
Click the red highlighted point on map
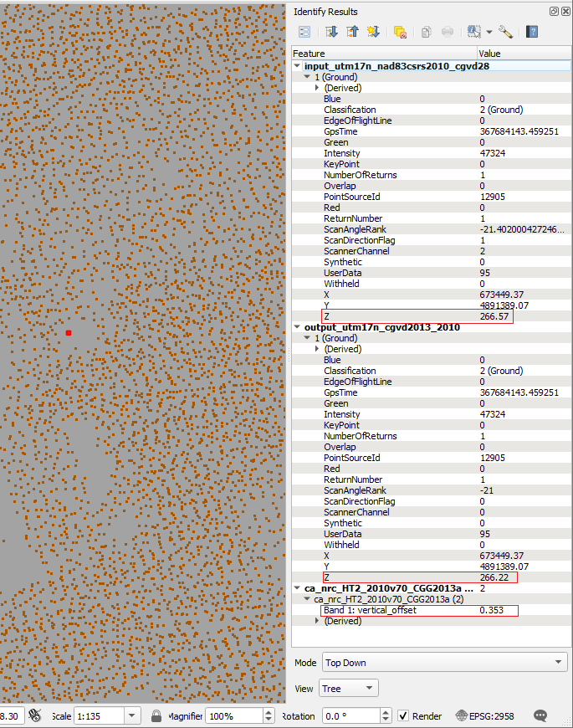[69, 333]
